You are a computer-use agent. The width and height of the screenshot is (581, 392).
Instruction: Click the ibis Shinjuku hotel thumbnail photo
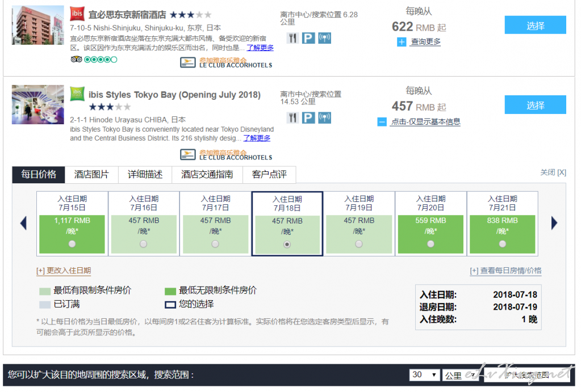point(37,25)
